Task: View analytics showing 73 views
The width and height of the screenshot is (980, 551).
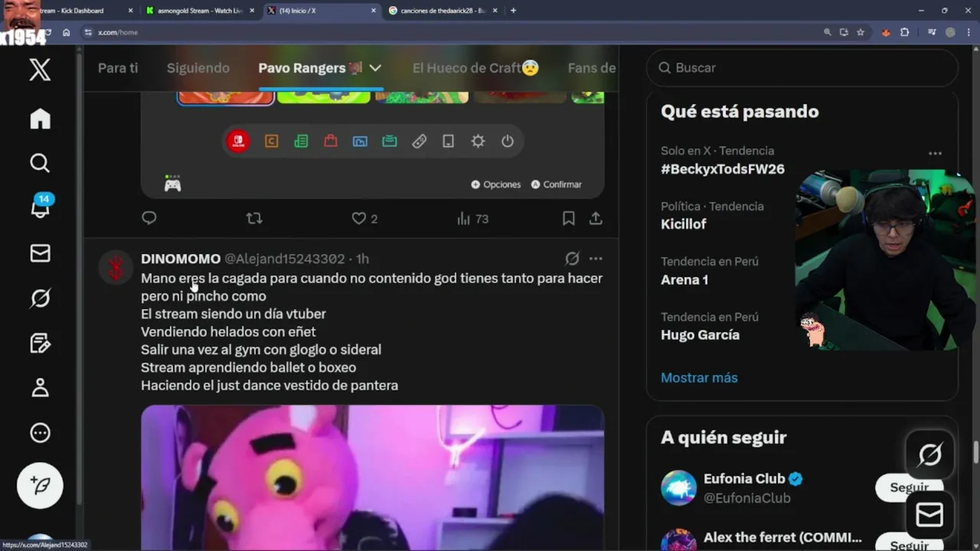Action: coord(472,219)
